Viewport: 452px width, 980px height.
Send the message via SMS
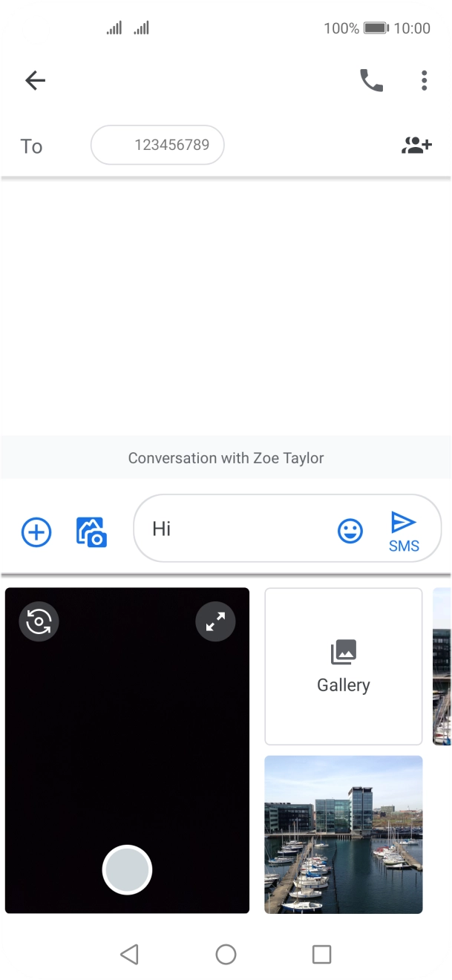(403, 532)
